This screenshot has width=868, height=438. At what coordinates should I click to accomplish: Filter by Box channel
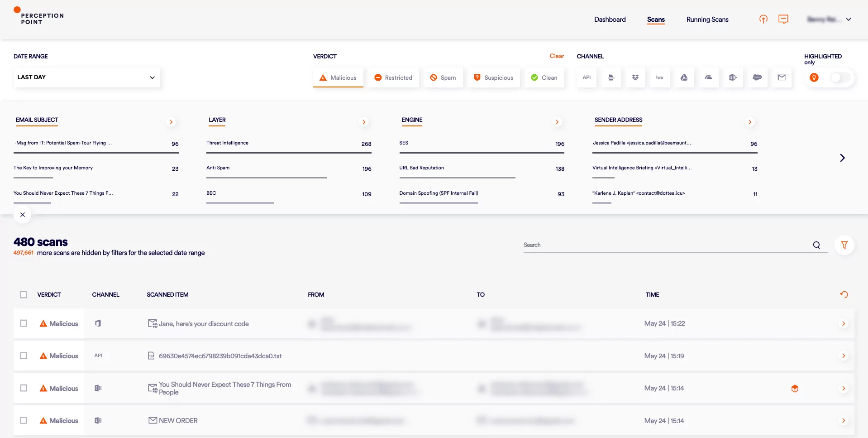[660, 77]
